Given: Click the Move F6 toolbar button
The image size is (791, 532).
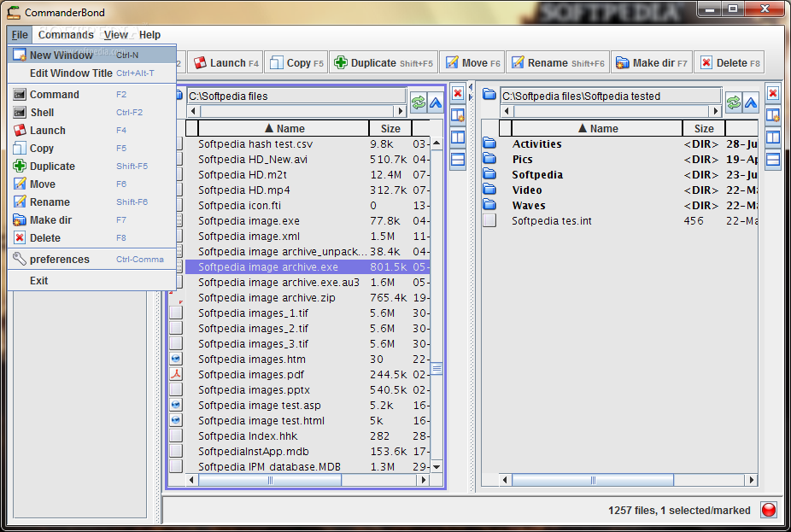Looking at the screenshot, I should click(472, 62).
